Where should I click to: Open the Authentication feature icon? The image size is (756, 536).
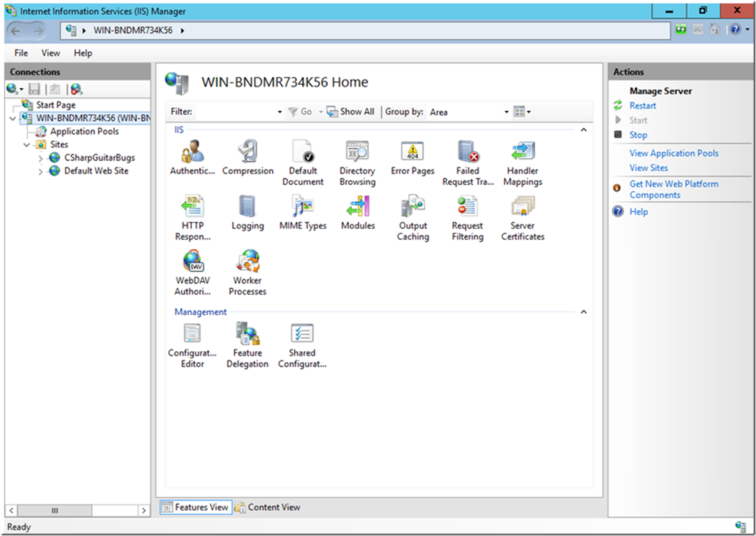point(192,158)
